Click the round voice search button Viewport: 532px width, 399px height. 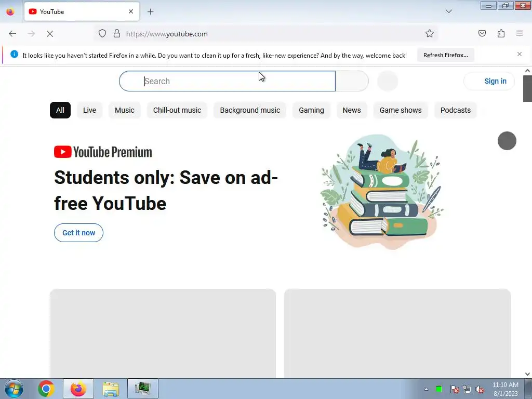[x=388, y=81]
